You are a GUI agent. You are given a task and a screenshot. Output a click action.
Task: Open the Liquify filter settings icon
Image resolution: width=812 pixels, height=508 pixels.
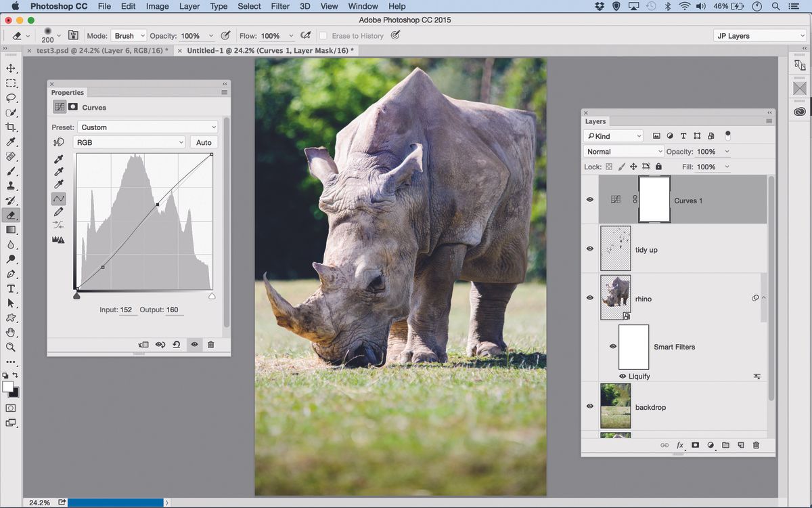click(x=757, y=376)
